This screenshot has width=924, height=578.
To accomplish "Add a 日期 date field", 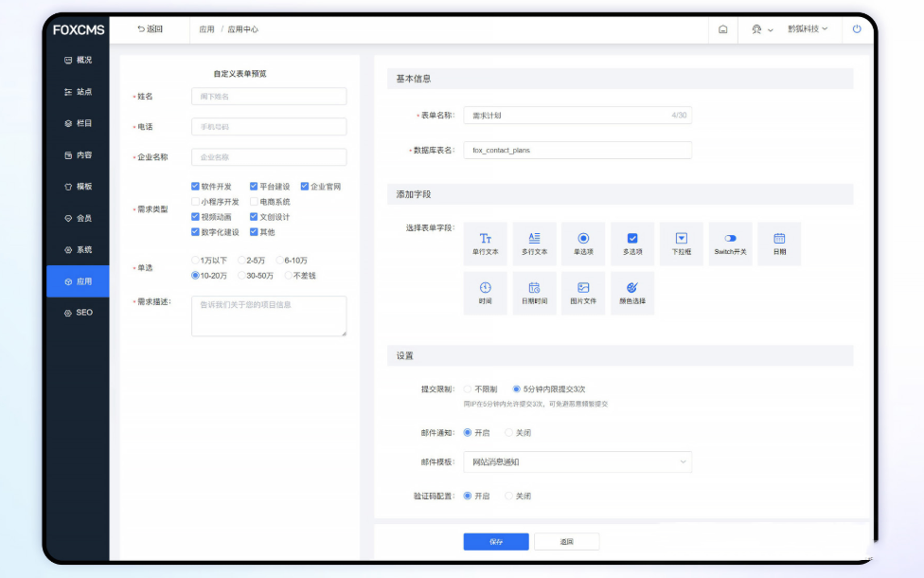I will pos(779,244).
